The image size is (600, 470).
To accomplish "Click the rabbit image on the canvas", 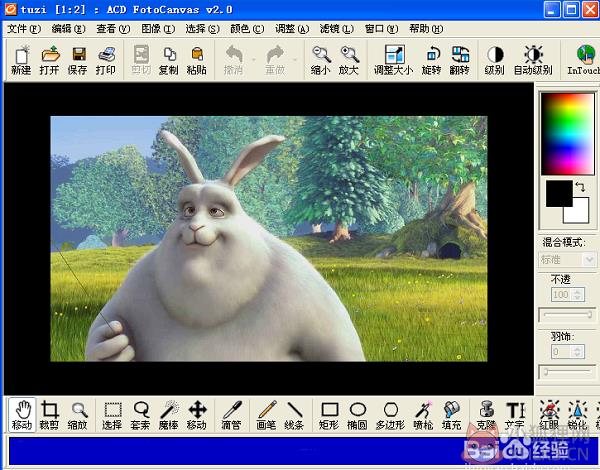I will point(269,239).
